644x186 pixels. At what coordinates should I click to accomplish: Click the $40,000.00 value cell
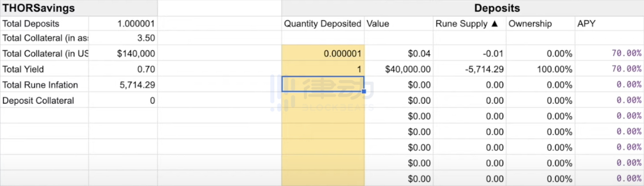click(399, 69)
